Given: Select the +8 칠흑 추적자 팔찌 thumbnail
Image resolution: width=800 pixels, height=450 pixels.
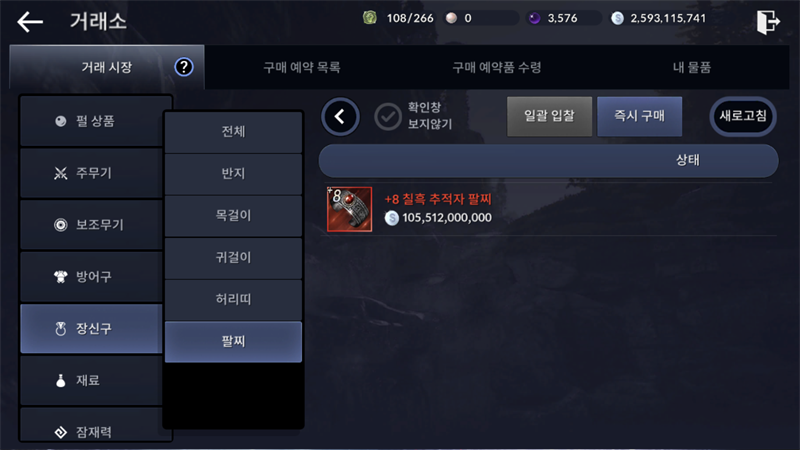Looking at the screenshot, I should tap(349, 209).
